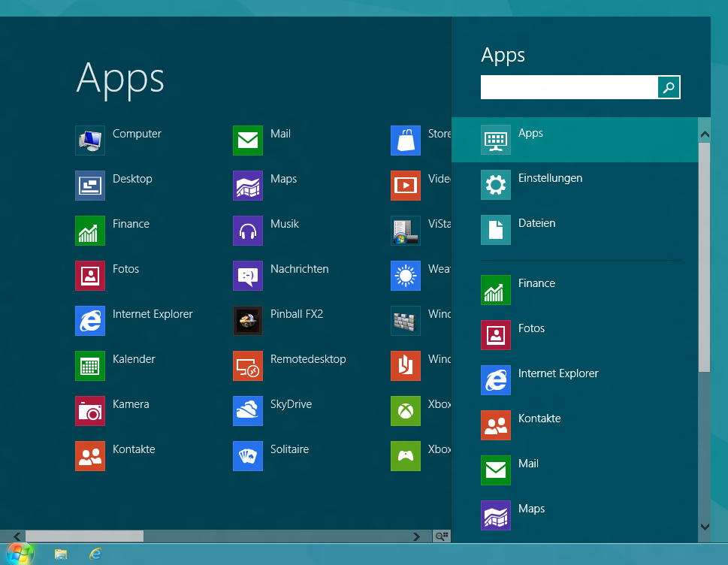Choose Maps in the search pane
The height and width of the screenshot is (565, 728).
coord(575,515)
